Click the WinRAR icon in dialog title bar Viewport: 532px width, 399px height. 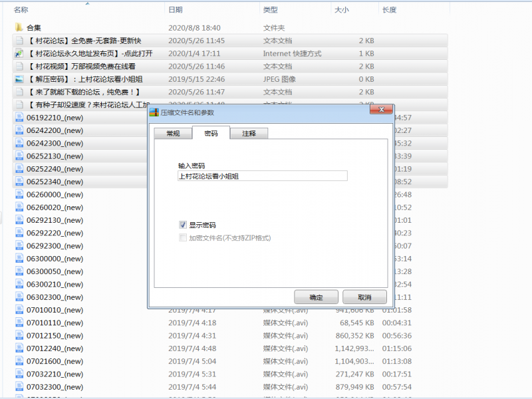154,112
